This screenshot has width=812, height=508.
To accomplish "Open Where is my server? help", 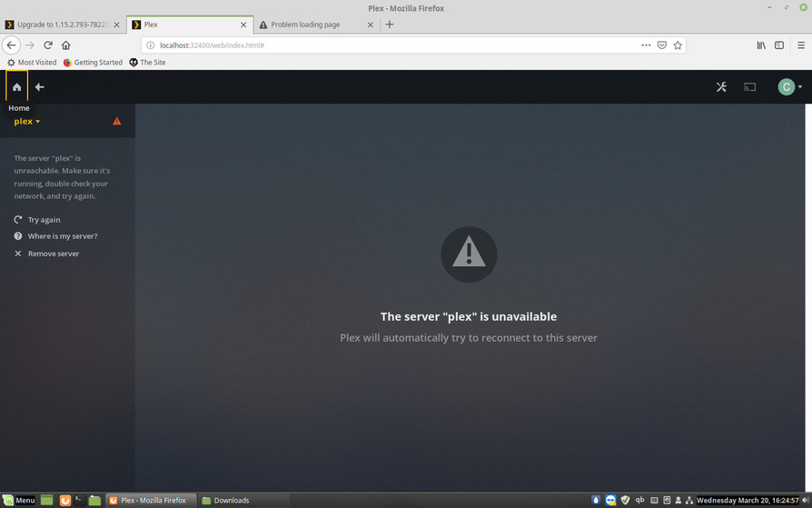I will [63, 236].
